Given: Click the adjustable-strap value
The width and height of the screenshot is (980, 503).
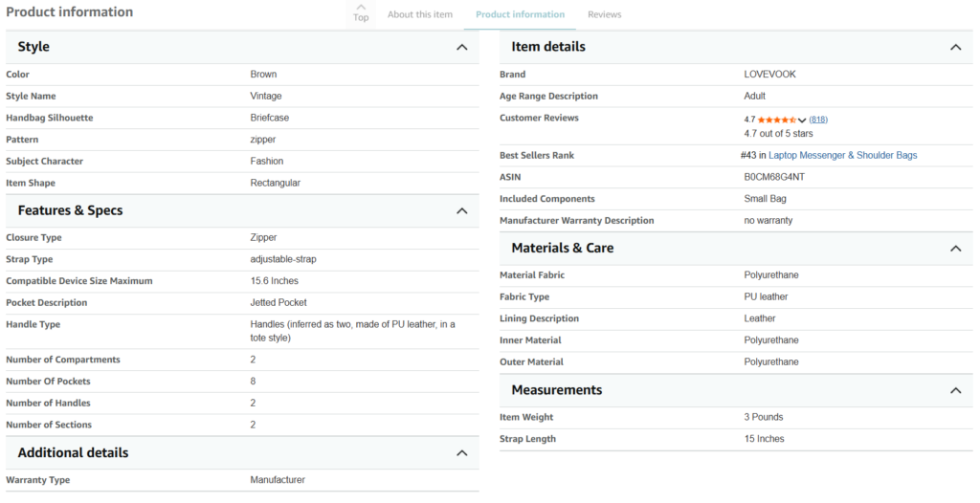Looking at the screenshot, I should [283, 259].
